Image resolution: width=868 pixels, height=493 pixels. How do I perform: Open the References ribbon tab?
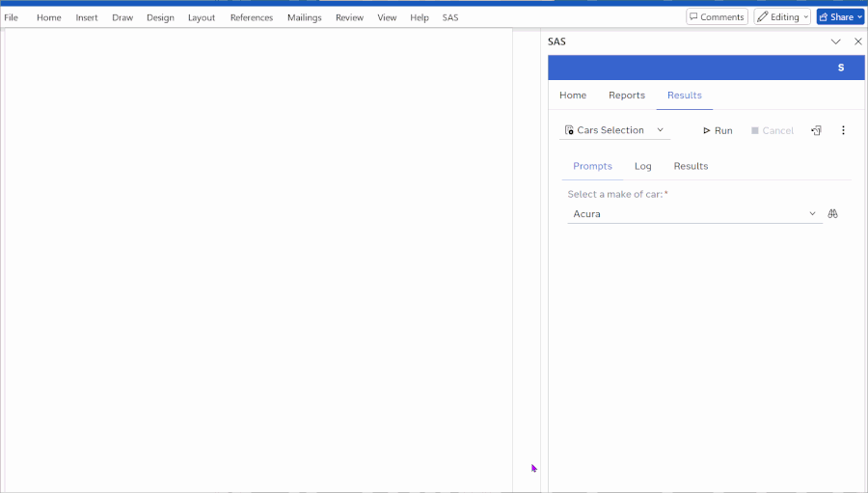[252, 17]
